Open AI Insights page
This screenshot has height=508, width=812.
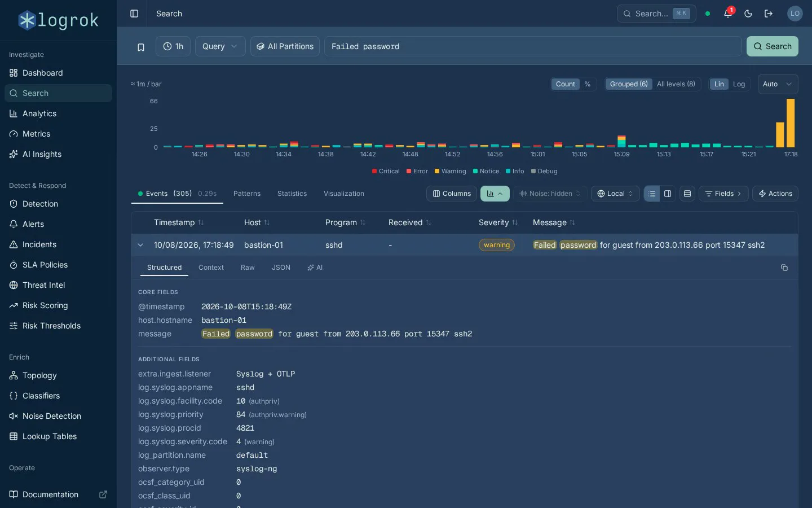coord(58,154)
